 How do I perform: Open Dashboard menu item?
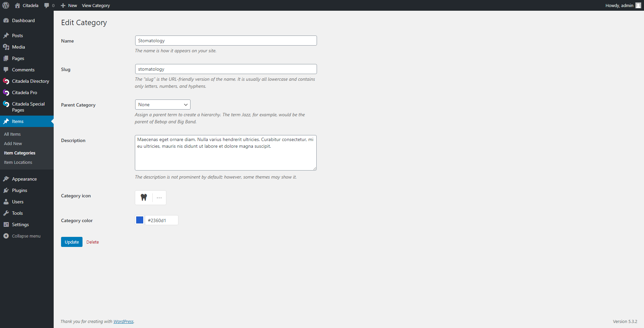click(x=23, y=20)
